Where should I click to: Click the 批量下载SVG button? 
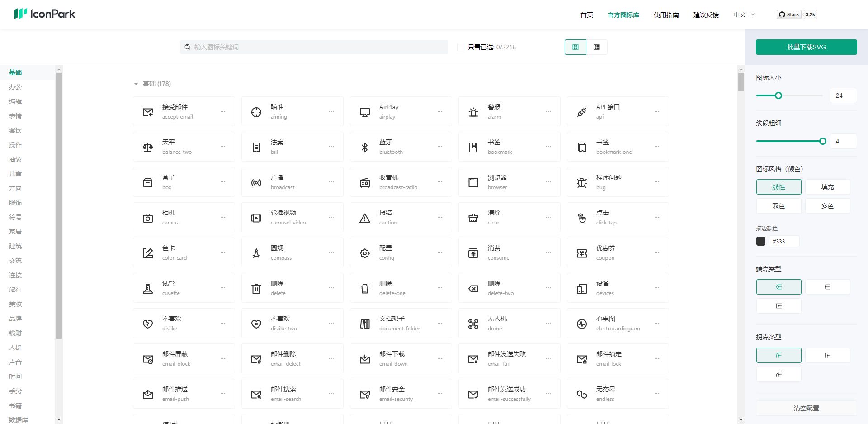click(807, 47)
